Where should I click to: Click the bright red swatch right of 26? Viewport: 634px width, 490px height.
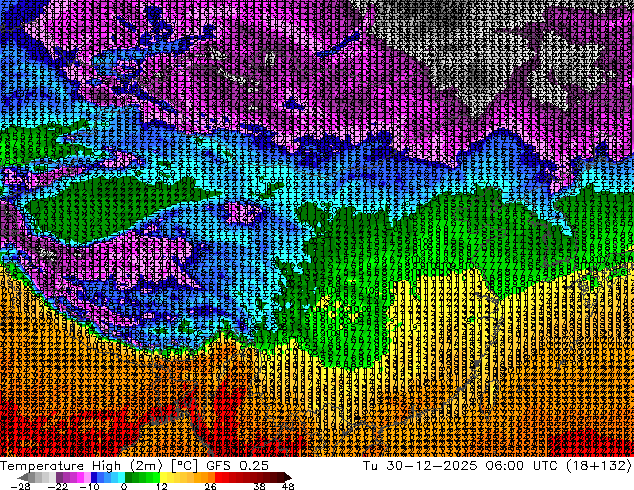(x=218, y=477)
